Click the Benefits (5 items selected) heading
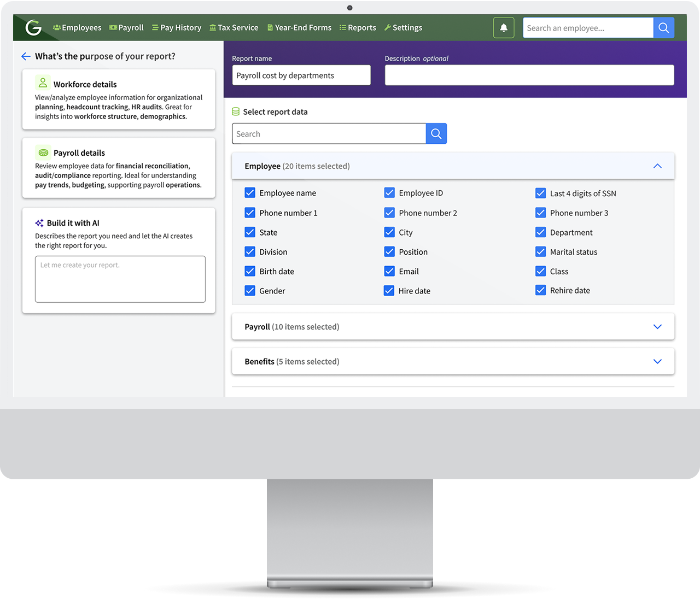This screenshot has width=700, height=599. point(292,362)
